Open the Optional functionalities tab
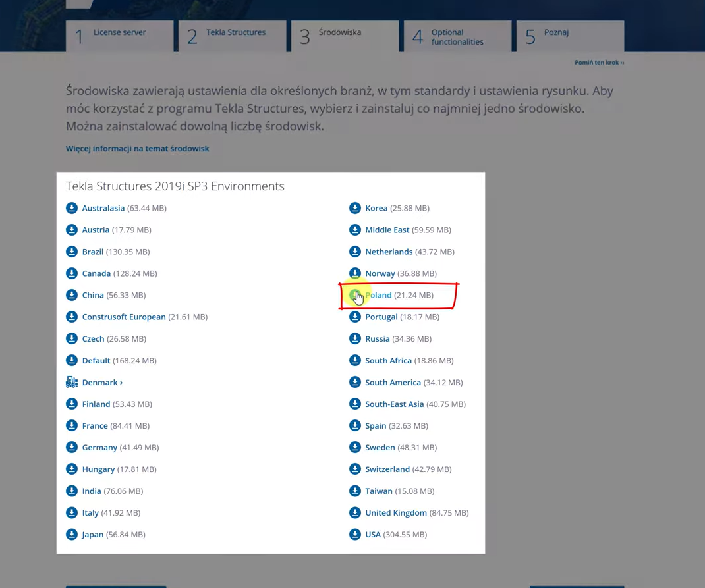705x588 pixels. coord(457,37)
